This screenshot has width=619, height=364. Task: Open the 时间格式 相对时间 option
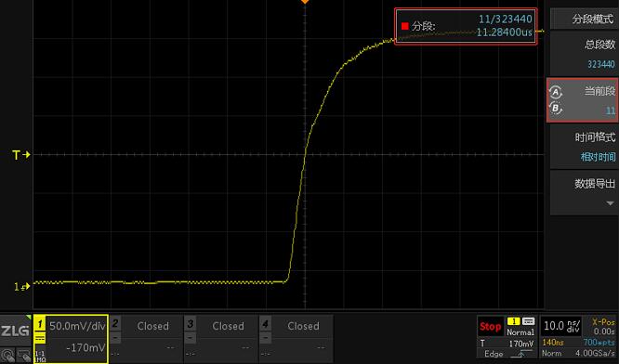coord(585,147)
